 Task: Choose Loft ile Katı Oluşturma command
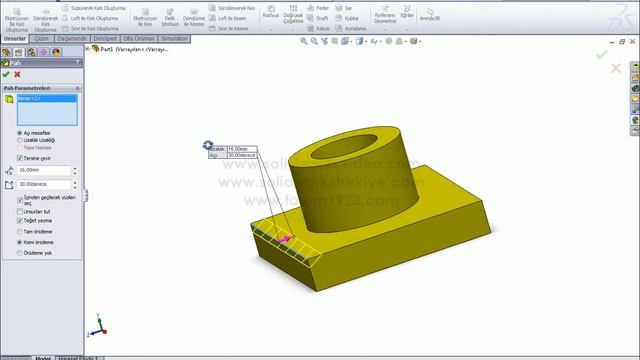[90, 18]
